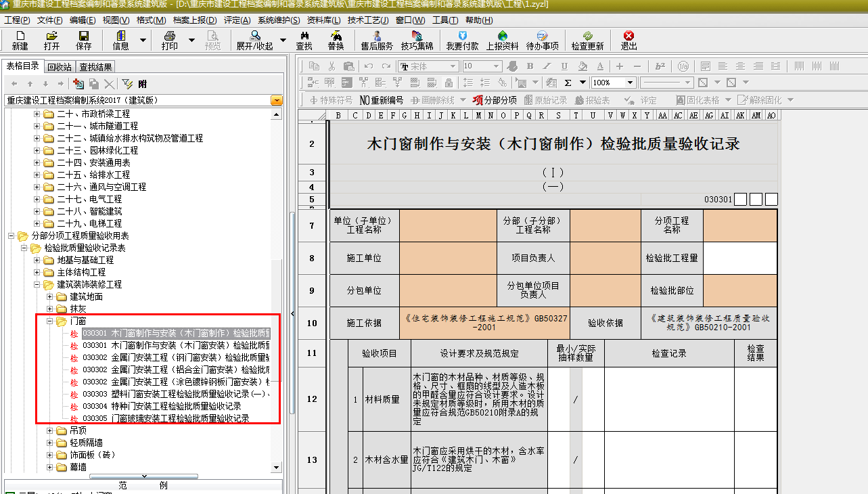The width and height of the screenshot is (868, 494).
Task: Click the 上报资料 upload icon
Action: tap(502, 40)
